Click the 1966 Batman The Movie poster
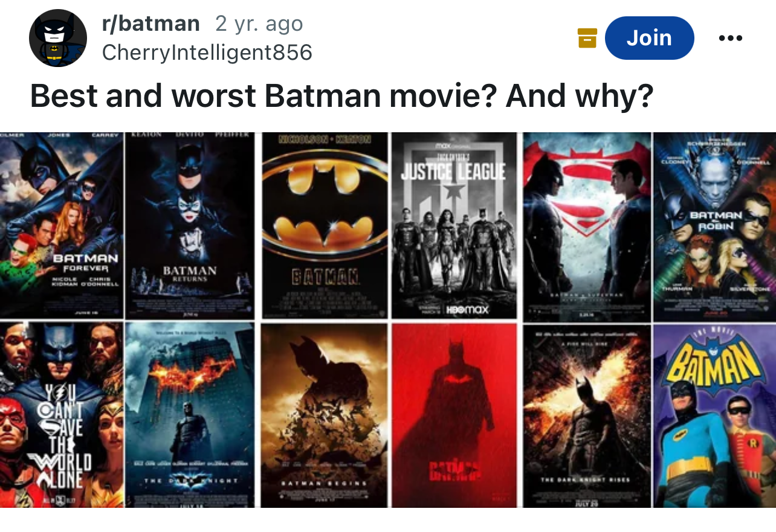The width and height of the screenshot is (776, 532). pos(715,415)
